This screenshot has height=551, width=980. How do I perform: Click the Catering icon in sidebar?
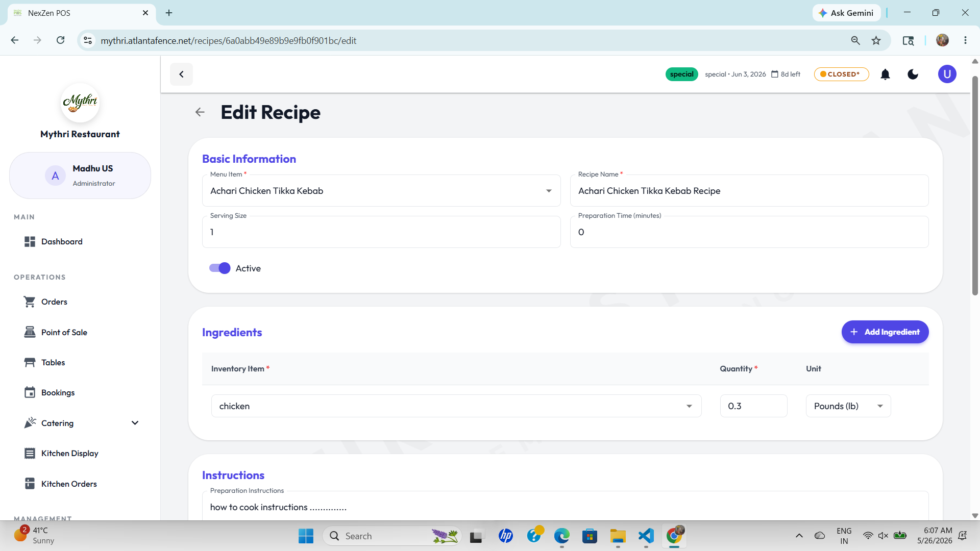coord(30,423)
